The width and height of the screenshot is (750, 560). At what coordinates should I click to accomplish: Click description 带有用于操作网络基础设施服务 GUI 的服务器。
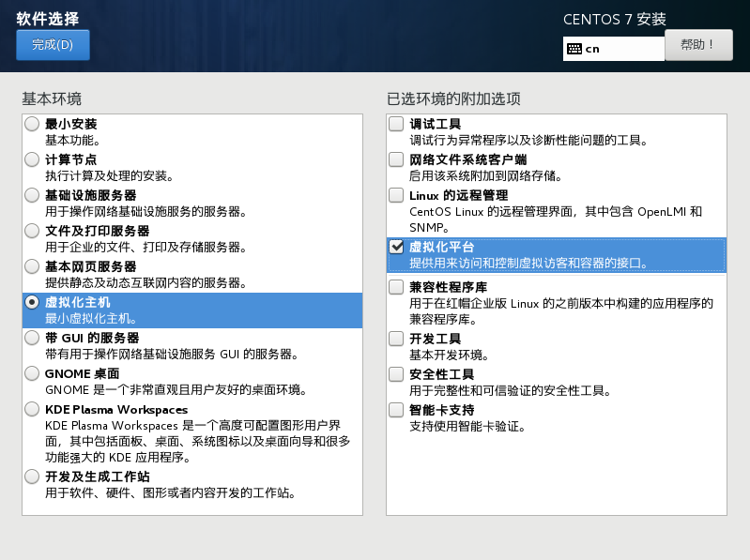point(172,354)
